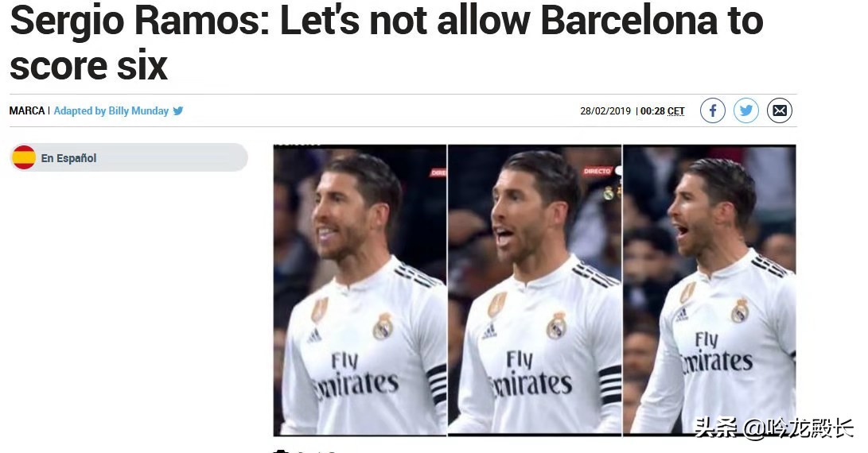Viewport: 868px width, 453px height.
Task: Click the partial icon below the photo
Action: (x=281, y=451)
